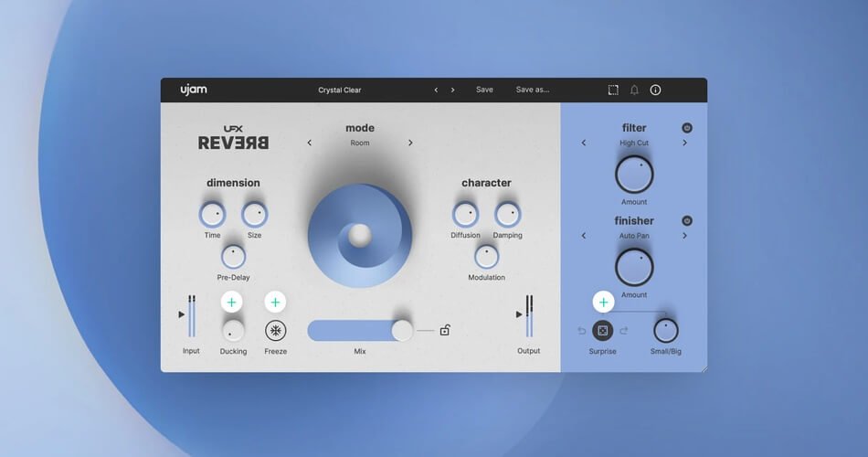Go to previous preset arrow
This screenshot has width=868, height=457.
tap(436, 90)
